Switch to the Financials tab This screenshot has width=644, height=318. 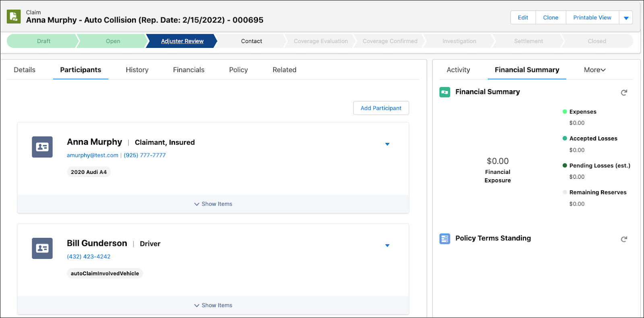pos(188,70)
